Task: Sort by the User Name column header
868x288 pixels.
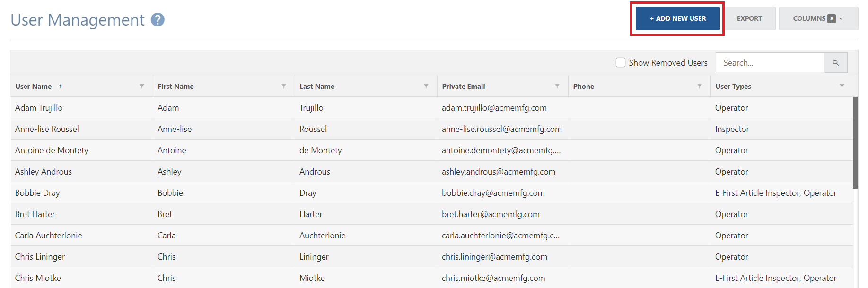Action: (33, 86)
